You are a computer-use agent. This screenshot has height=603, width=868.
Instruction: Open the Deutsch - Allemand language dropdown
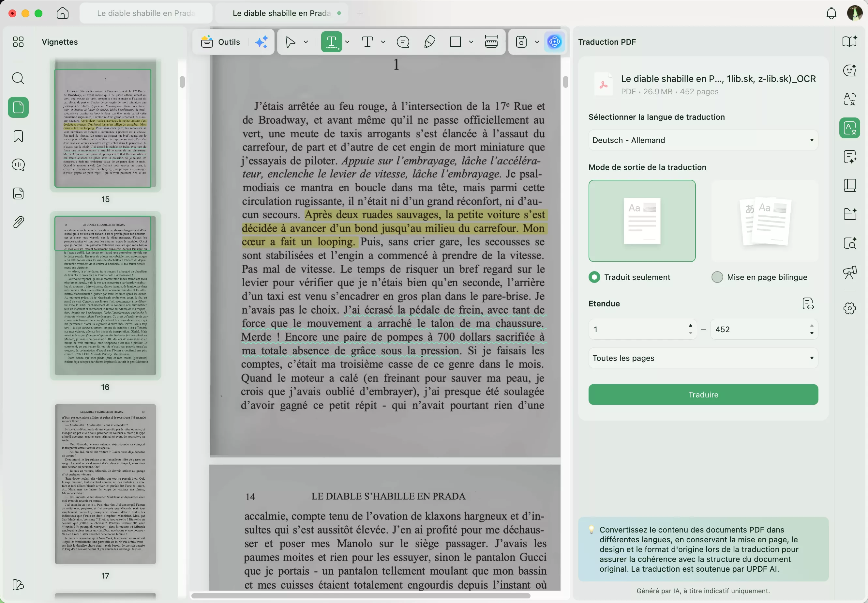[703, 140]
